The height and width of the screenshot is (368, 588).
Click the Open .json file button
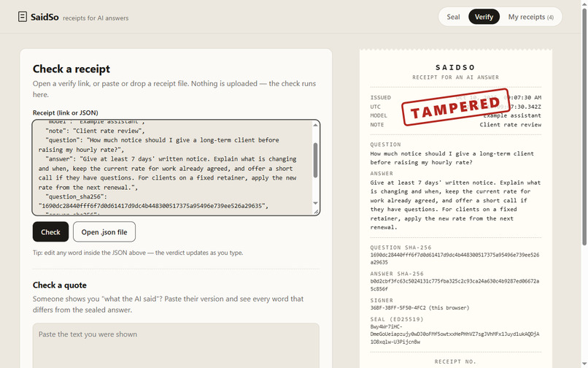pos(104,231)
